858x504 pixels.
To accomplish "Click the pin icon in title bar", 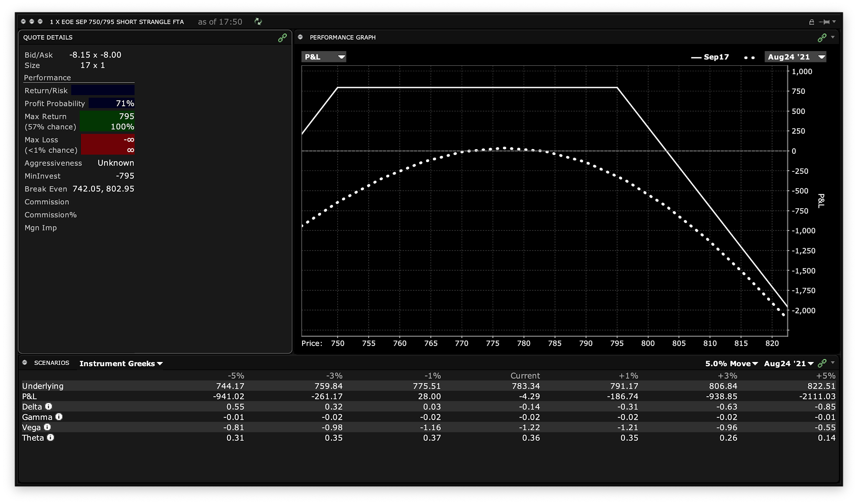I will 824,22.
